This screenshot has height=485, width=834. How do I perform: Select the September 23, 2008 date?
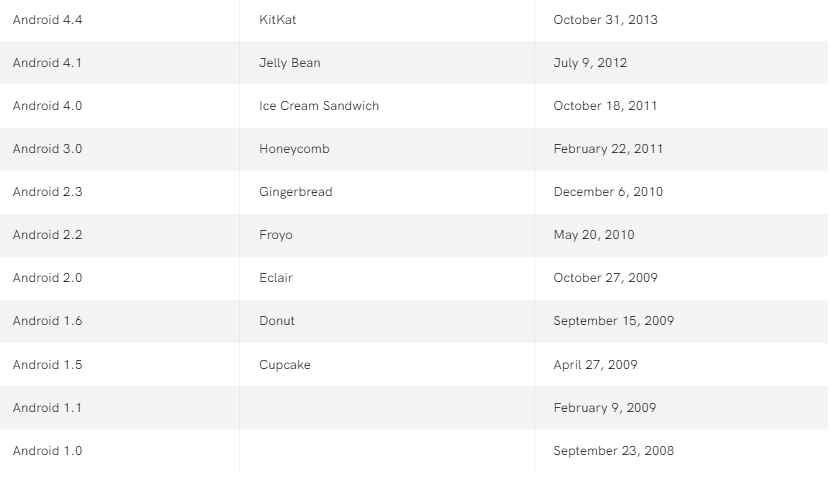pyautogui.click(x=613, y=451)
